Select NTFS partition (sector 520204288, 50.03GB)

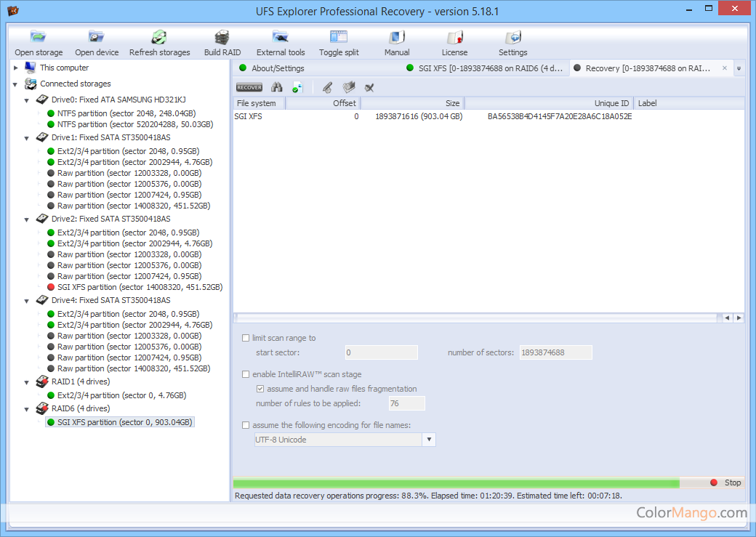click(x=135, y=124)
